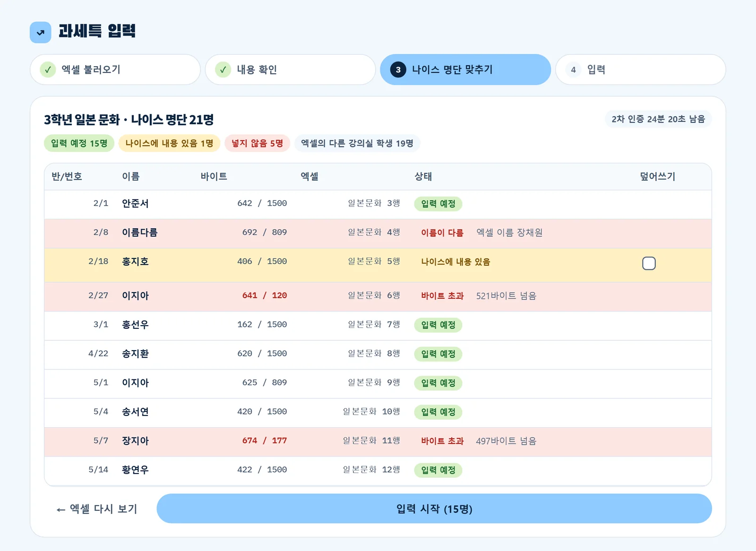Click the 641 / 120 byte count
The width and height of the screenshot is (756, 551).
pyautogui.click(x=265, y=295)
